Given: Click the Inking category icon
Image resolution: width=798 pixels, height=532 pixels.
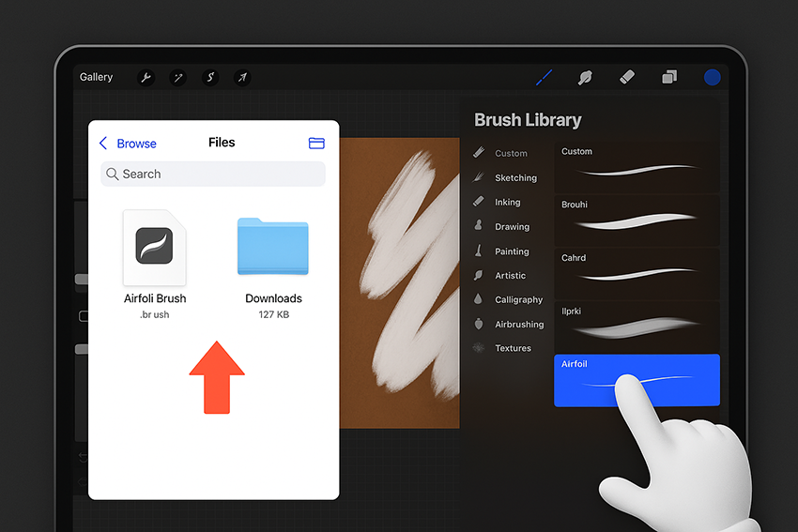Looking at the screenshot, I should tap(479, 201).
